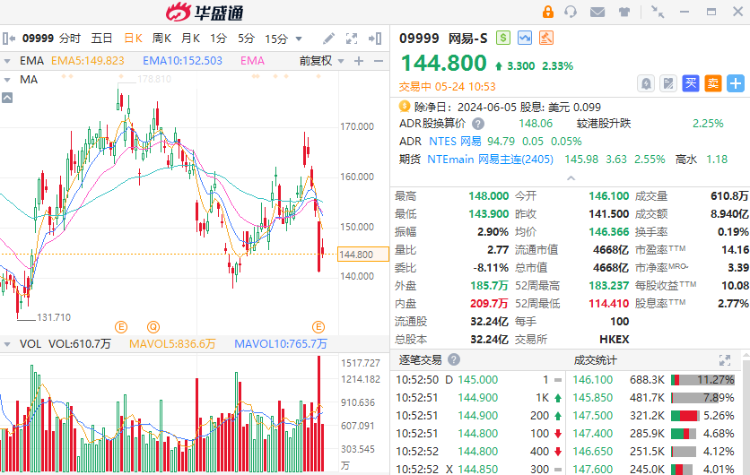Set price alert bell icon

click(646, 84)
